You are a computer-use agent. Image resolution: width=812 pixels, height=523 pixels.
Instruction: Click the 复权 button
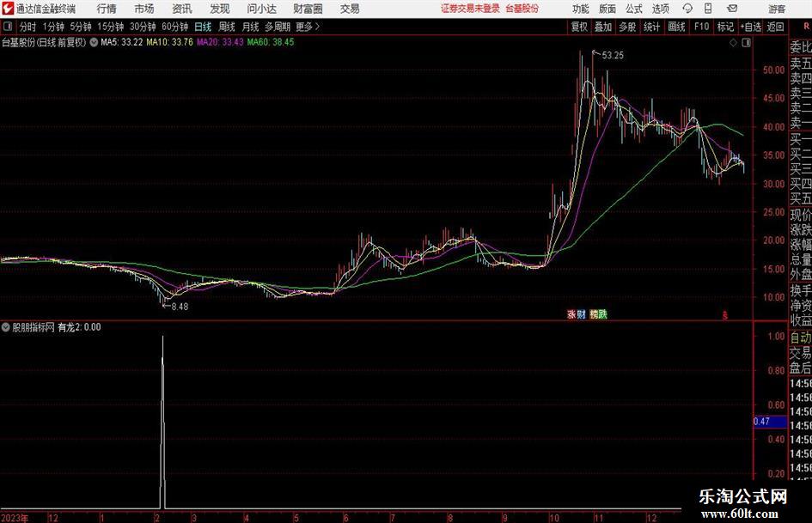point(579,27)
